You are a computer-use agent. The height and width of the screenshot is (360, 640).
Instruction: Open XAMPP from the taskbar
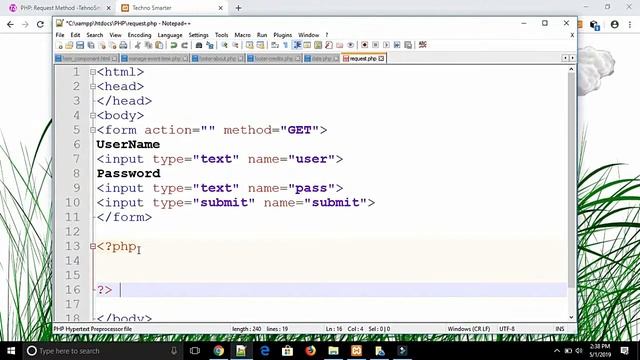(x=356, y=351)
